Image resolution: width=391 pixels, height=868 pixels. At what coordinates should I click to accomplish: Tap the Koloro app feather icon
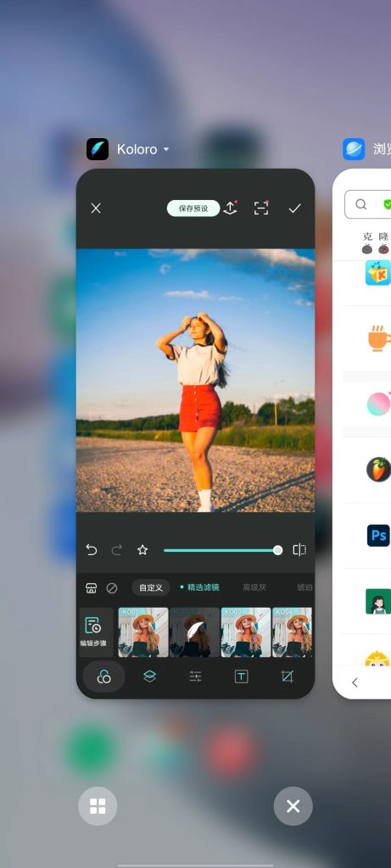pyautogui.click(x=98, y=149)
